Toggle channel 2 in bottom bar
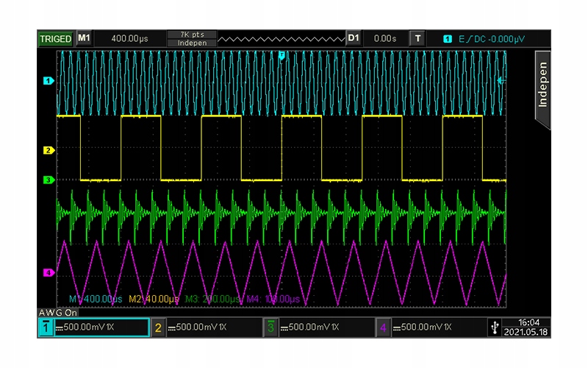588x368 pixels. tap(158, 328)
